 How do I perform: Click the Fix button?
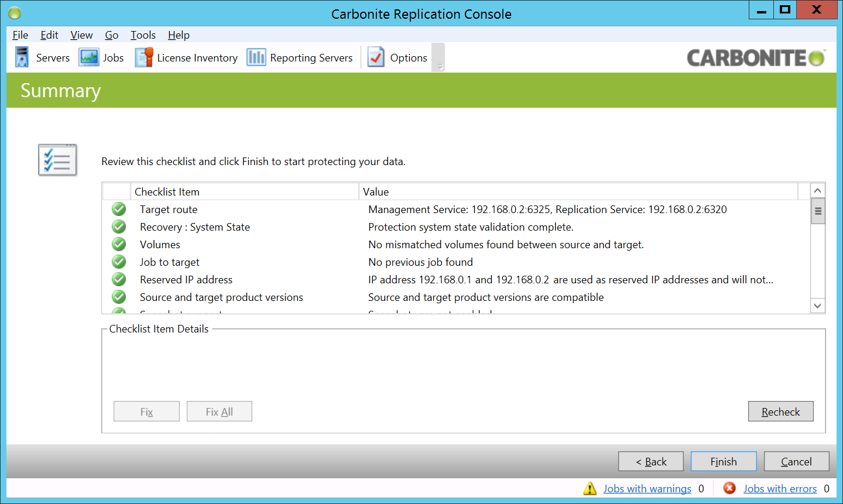(x=146, y=412)
